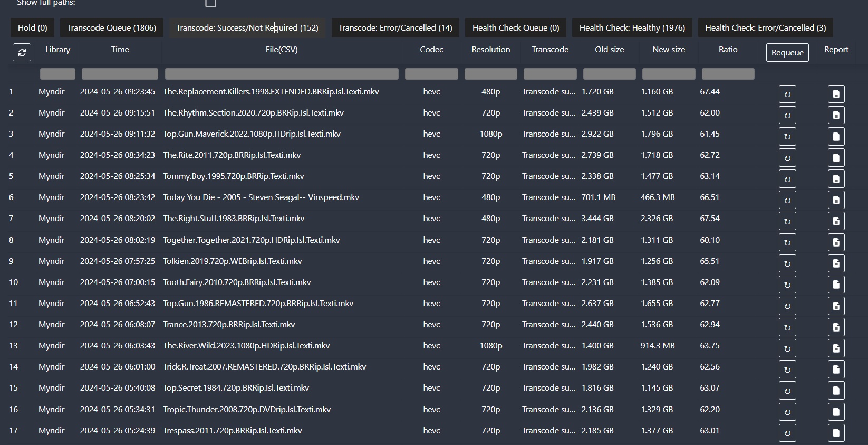
Task: Switch to Transcode Queue (1806) tab
Action: [112, 28]
